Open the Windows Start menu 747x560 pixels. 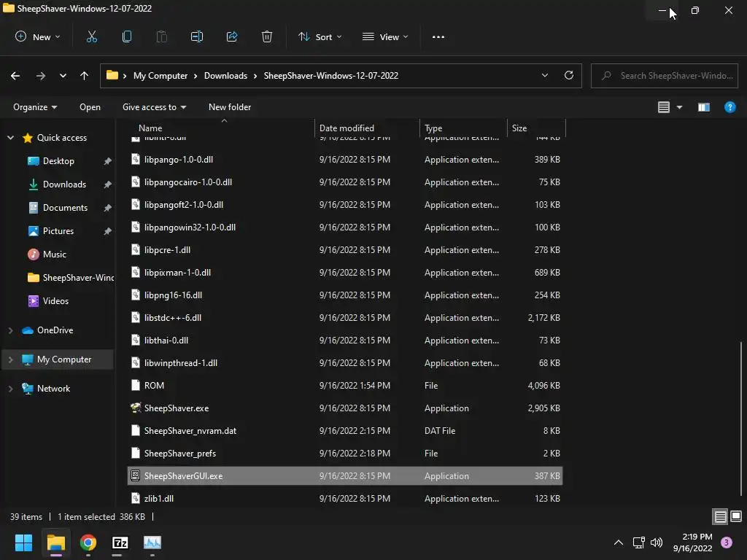23,542
